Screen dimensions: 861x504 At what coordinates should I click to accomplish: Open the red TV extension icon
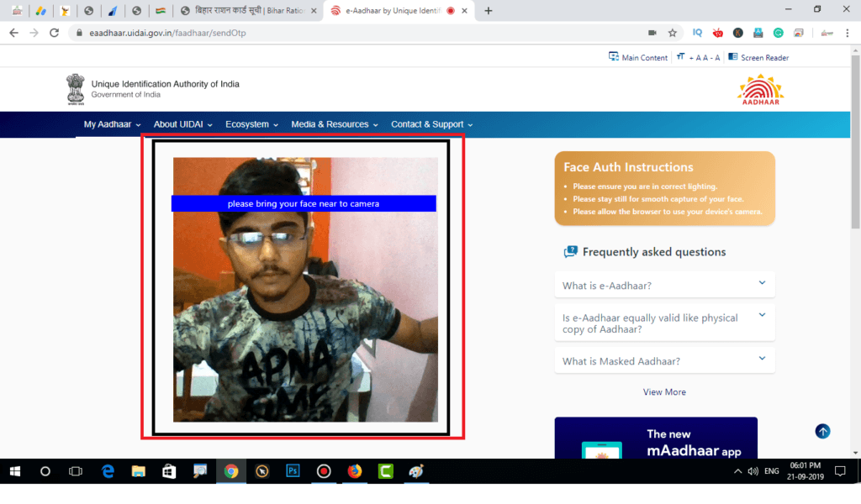[x=718, y=33]
